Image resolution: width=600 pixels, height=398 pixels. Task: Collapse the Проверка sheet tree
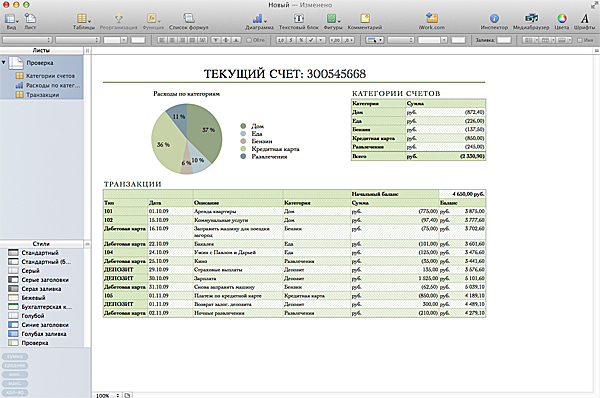click(x=3, y=62)
